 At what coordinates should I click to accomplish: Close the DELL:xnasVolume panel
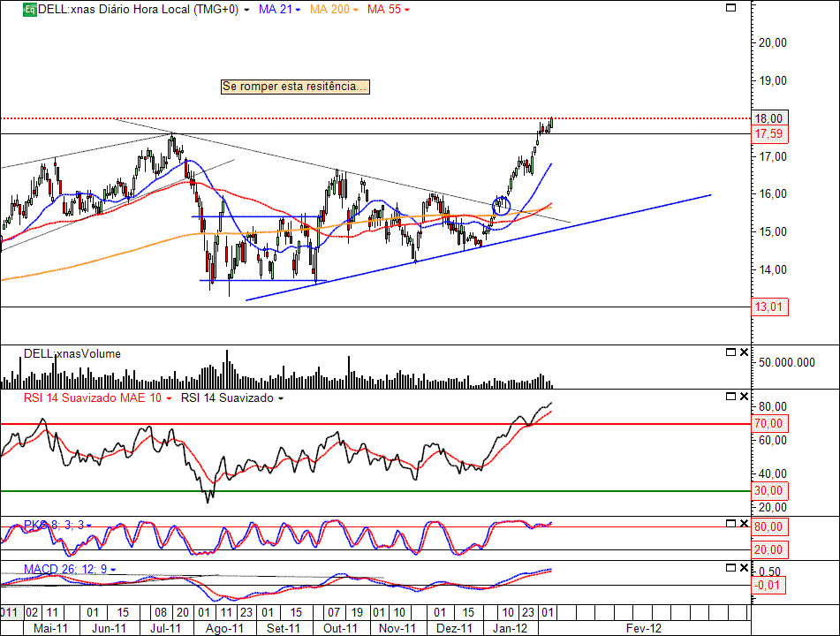pos(744,352)
